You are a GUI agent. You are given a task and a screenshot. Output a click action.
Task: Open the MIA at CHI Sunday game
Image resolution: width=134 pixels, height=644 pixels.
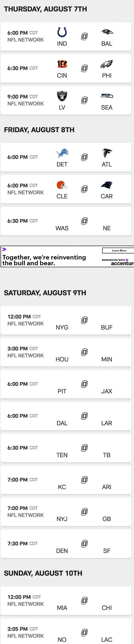coord(66,601)
